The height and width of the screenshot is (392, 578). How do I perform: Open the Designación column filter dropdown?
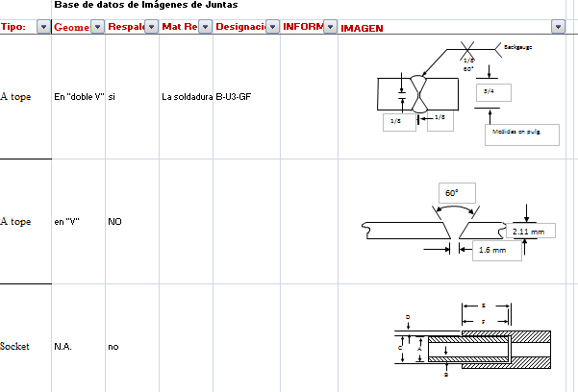(x=272, y=27)
